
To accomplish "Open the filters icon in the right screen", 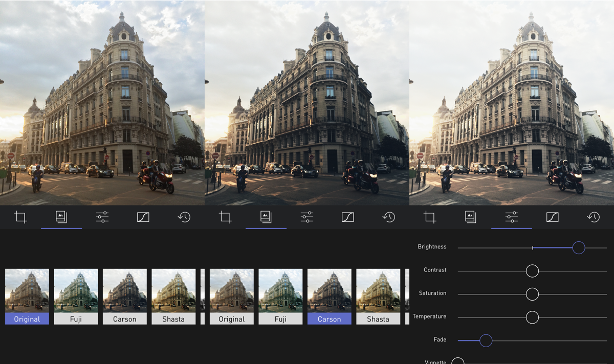I will (471, 217).
